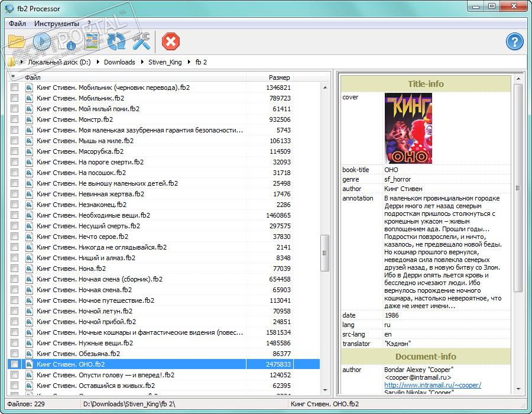Open the ? help menu
Viewport: 532px width, 414px height.
89,24
